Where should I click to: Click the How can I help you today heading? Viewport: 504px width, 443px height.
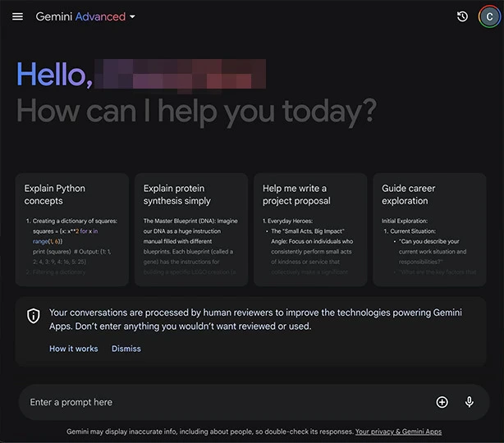point(196,112)
